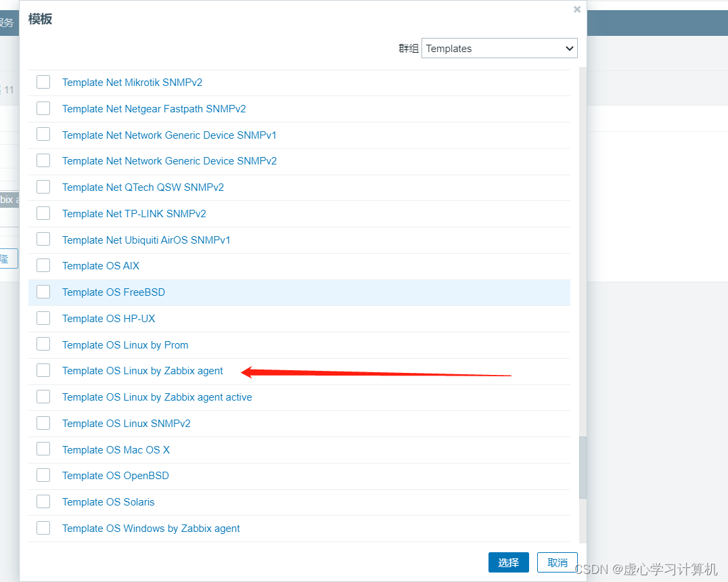The width and height of the screenshot is (728, 582).
Task: Select the Template Net TP-LINK SNMPv2 checkbox
Action: [43, 213]
